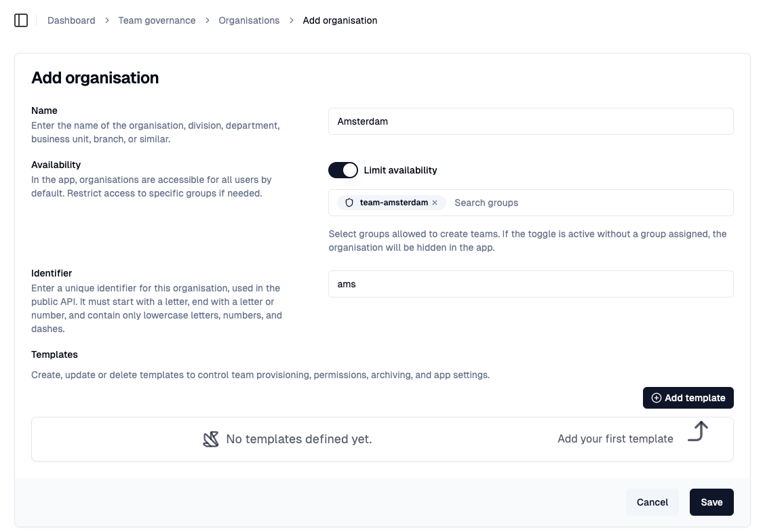The image size is (763, 532).
Task: Remove the team-amsterdam group tag
Action: click(435, 203)
